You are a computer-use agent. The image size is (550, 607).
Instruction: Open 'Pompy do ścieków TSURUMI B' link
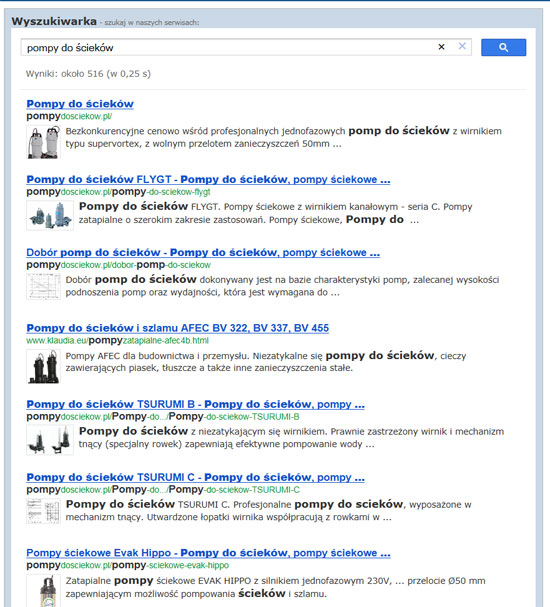(195, 404)
